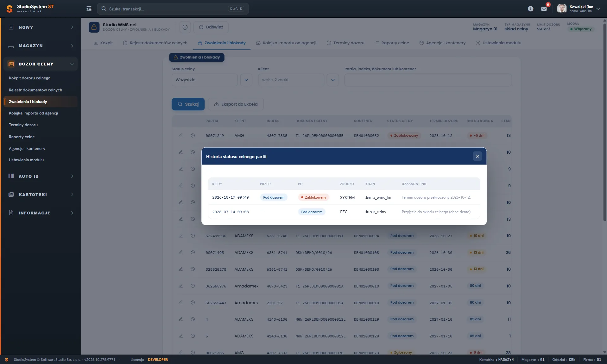Focus the Szukaj transakcji search field
Screen dimensions: 607x364
[173, 9]
